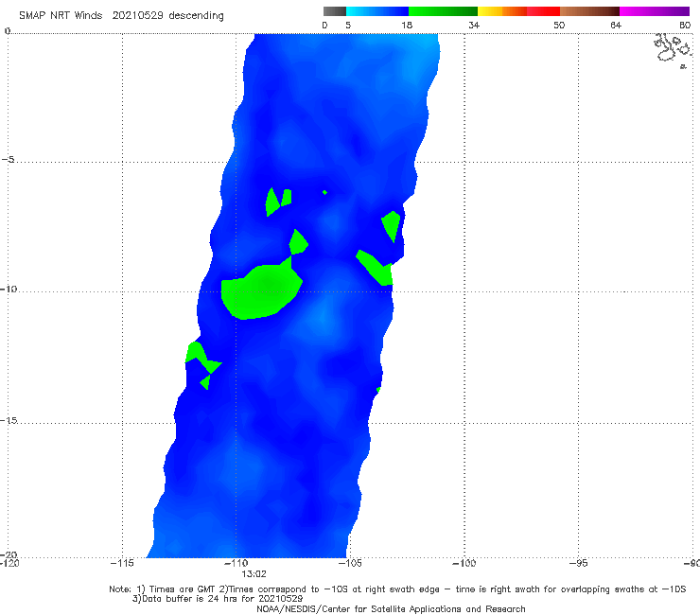Image resolution: width=700 pixels, height=615 pixels.
Task: Click the title 'SMAP NRT Winds 20210529 descending'
Action: coord(121,16)
